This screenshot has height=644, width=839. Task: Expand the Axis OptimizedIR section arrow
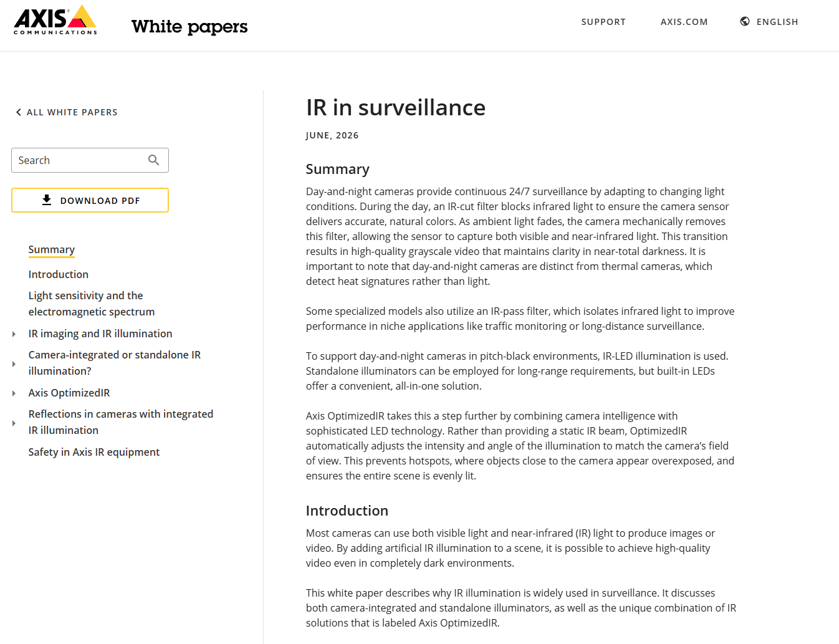[x=14, y=393]
